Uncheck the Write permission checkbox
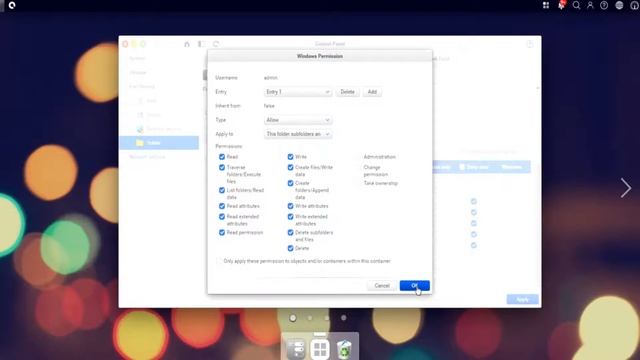Screen dimensions: 640x360 (290, 157)
